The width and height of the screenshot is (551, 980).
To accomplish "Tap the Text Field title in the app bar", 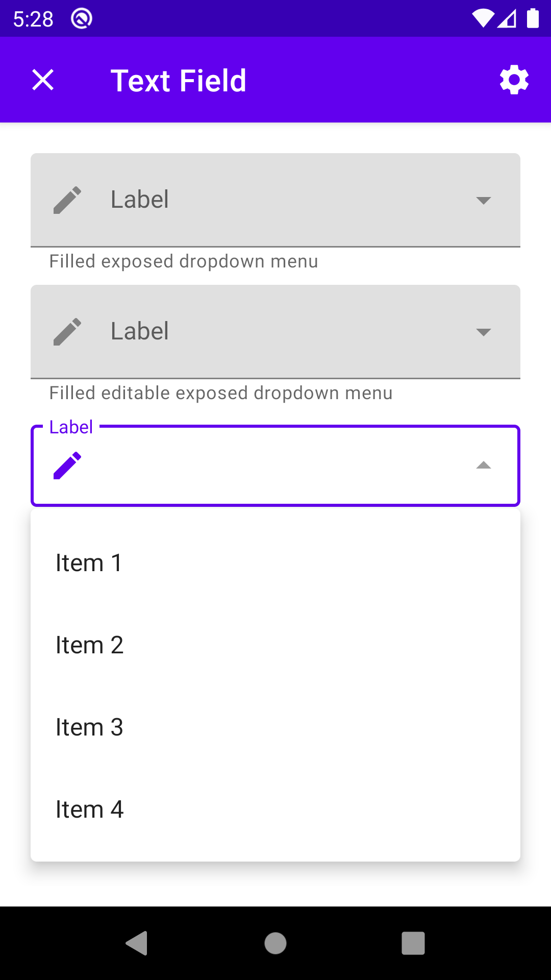I will click(x=178, y=80).
